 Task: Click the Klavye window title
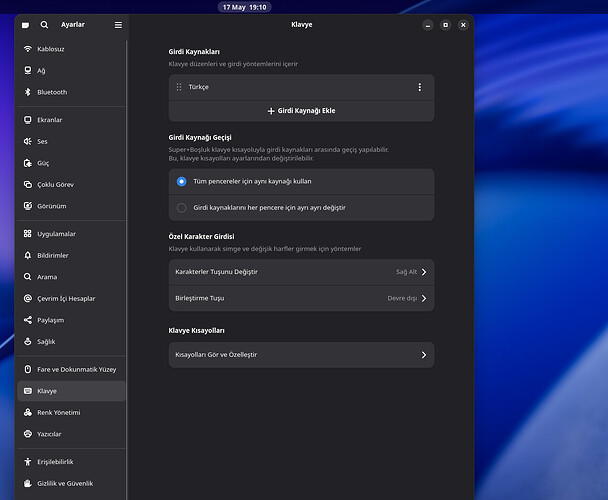(x=302, y=24)
